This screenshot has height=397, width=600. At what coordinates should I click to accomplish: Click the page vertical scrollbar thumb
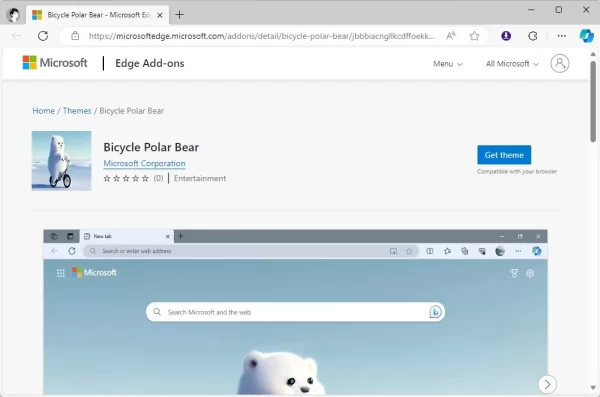pyautogui.click(x=593, y=101)
